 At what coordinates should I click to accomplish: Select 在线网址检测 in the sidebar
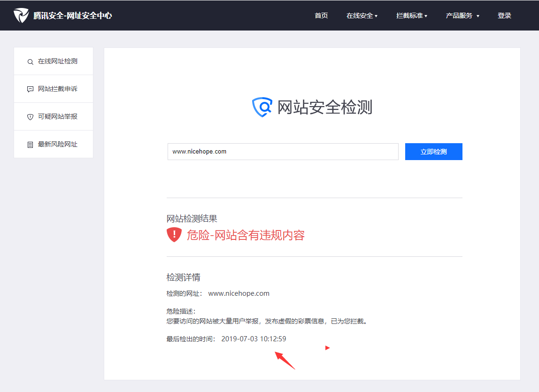click(54, 61)
